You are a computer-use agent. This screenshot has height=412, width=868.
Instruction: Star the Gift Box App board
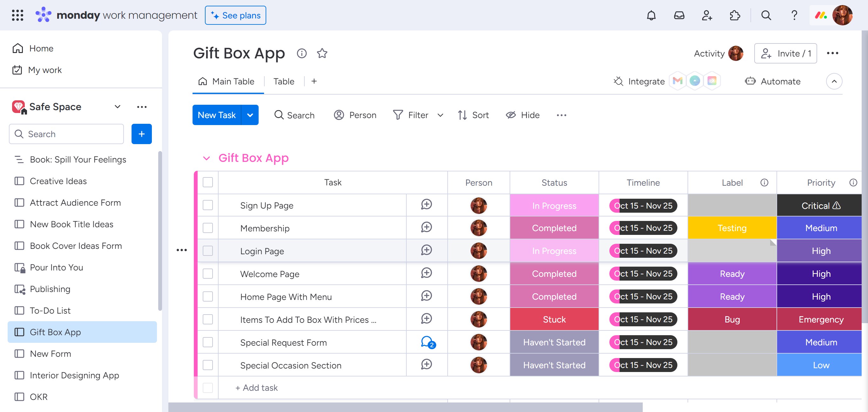322,53
